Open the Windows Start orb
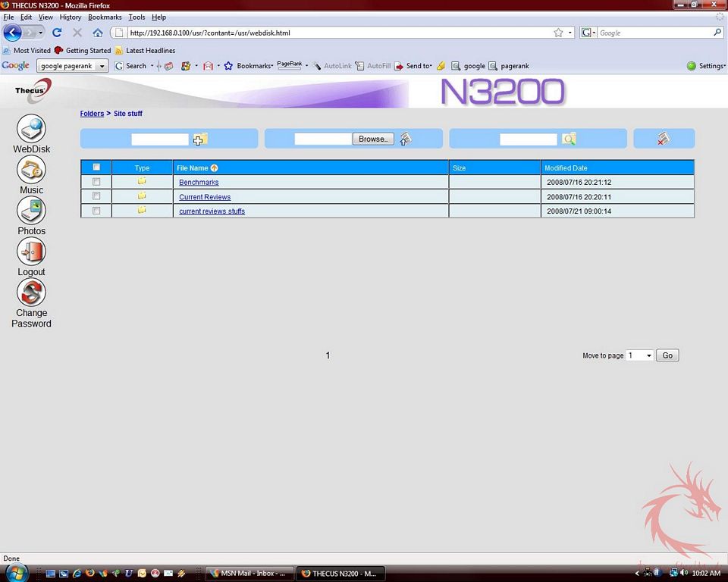 pos(17,573)
